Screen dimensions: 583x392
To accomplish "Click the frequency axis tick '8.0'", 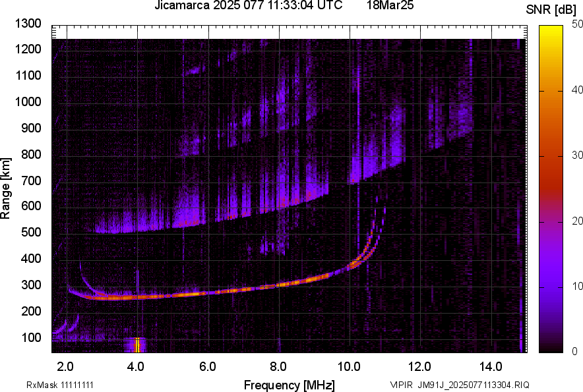I will 278,367.
